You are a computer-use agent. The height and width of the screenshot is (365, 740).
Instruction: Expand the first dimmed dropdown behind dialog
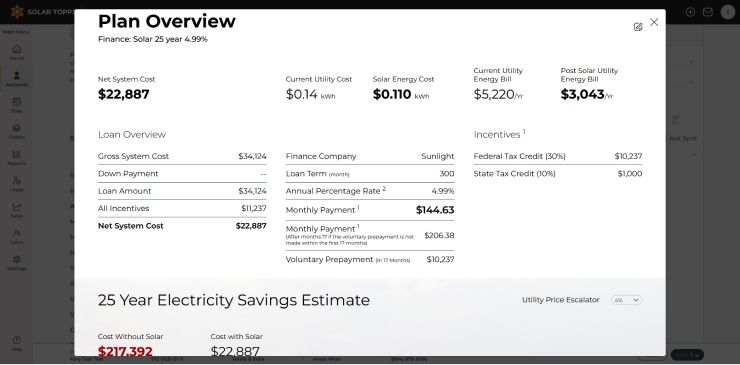(691, 62)
